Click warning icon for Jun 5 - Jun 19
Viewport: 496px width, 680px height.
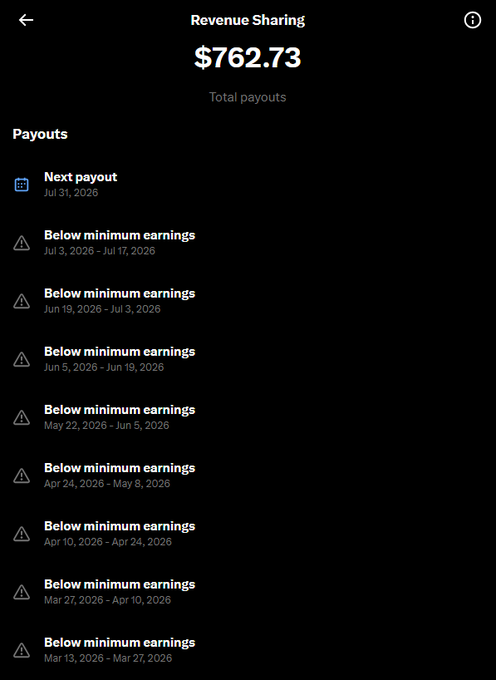point(22,359)
